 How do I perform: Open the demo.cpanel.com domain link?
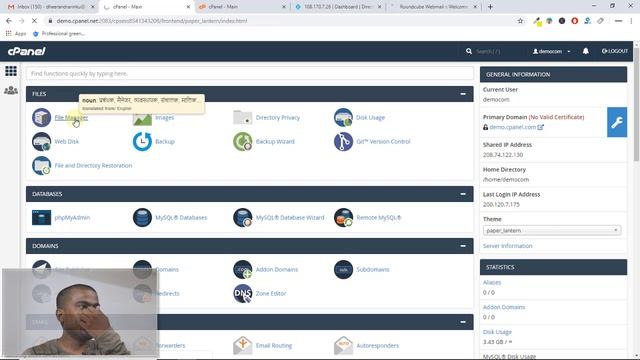[513, 127]
